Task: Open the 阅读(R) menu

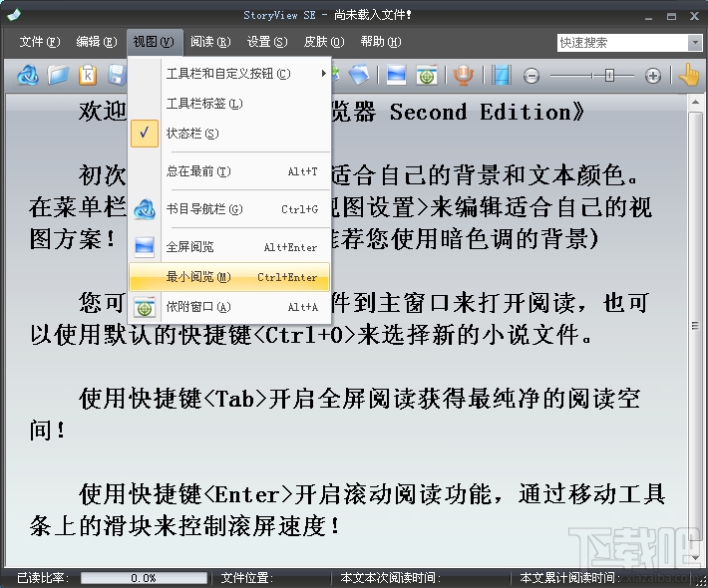Action: tap(210, 42)
